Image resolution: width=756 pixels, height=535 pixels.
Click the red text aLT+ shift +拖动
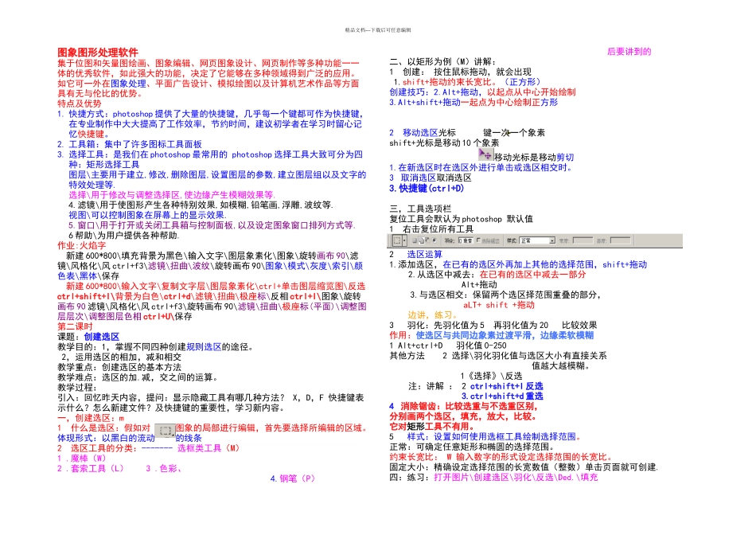pos(499,305)
